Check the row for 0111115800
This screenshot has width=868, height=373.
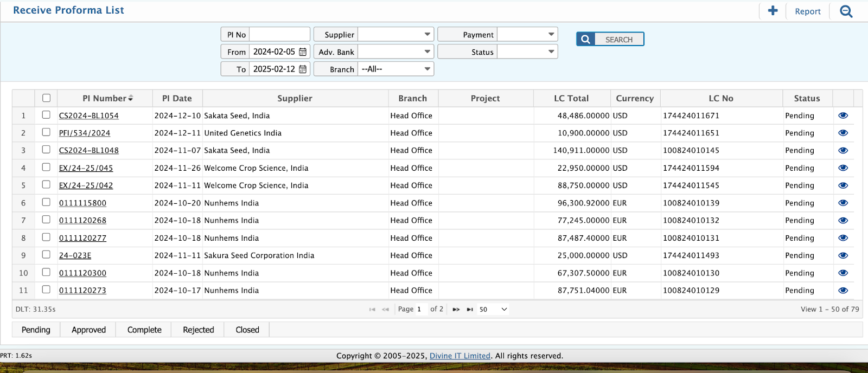click(46, 202)
